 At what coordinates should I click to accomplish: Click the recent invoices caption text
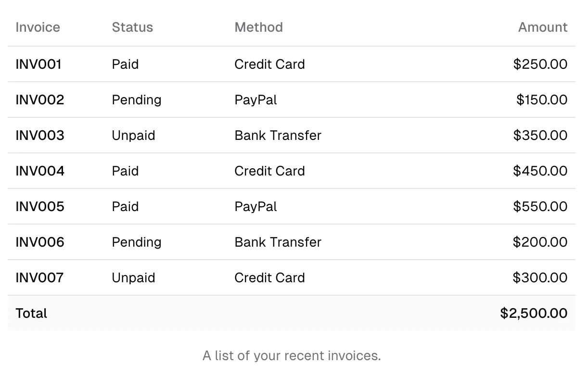point(292,356)
